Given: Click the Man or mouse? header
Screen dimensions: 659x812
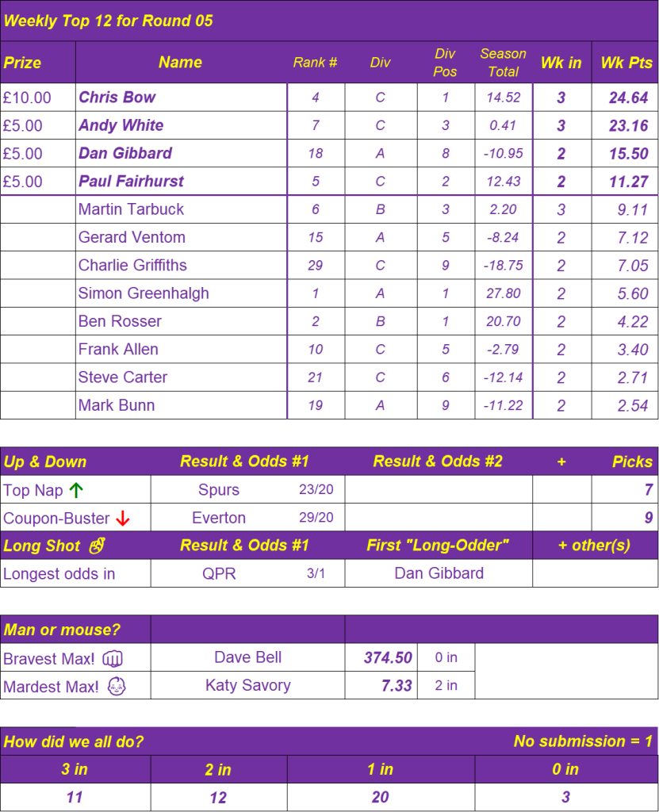Looking at the screenshot, I should coord(62,630).
